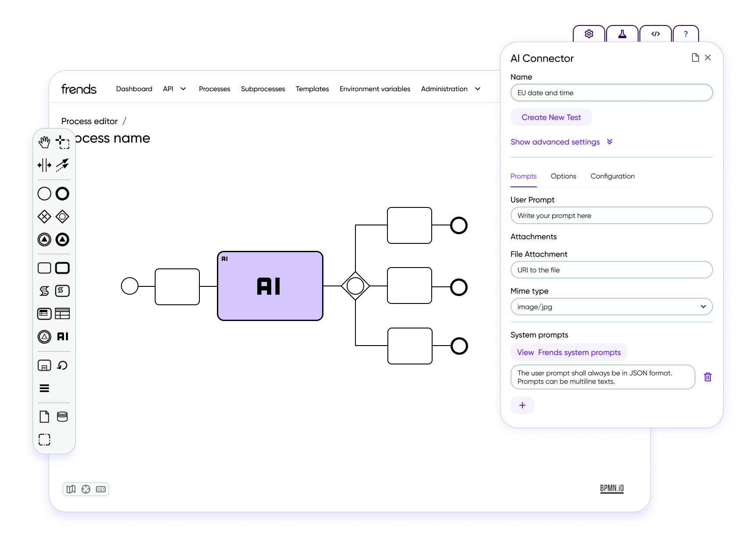
Task: Choose the gateway diamond shape
Action: coord(44,217)
